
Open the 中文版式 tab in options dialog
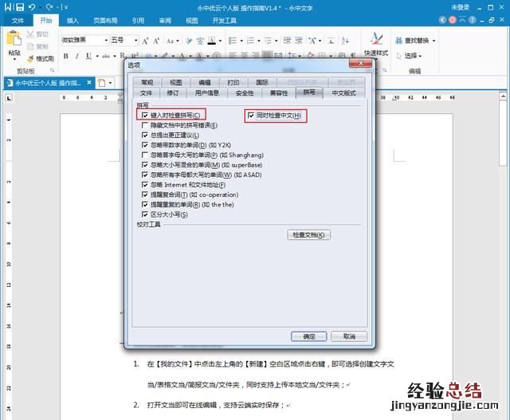pyautogui.click(x=343, y=92)
